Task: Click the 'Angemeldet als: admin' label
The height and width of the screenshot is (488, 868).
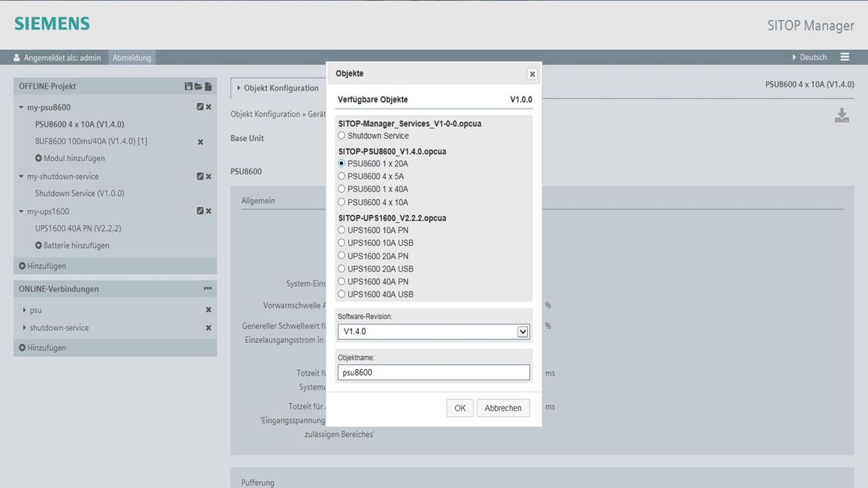Action: [57, 58]
